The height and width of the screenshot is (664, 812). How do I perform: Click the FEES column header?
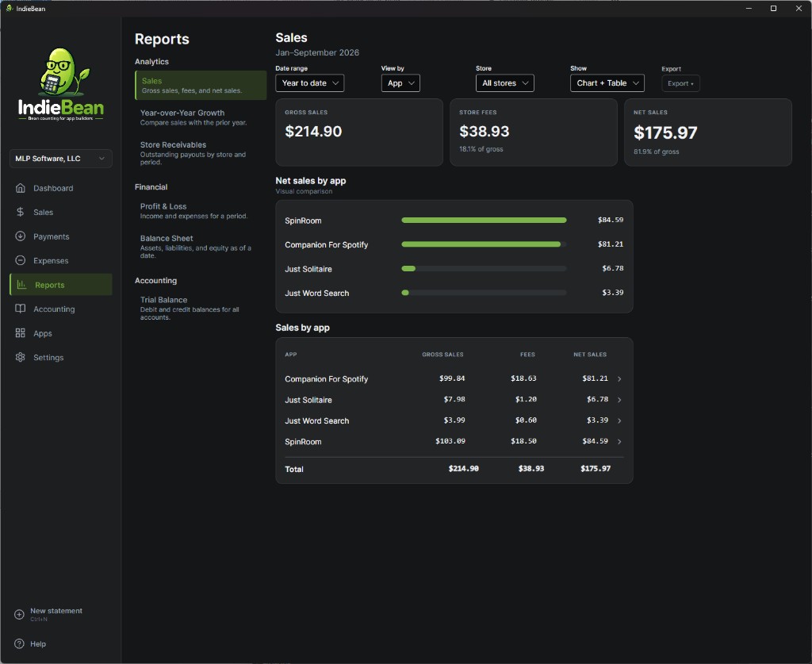click(x=527, y=355)
